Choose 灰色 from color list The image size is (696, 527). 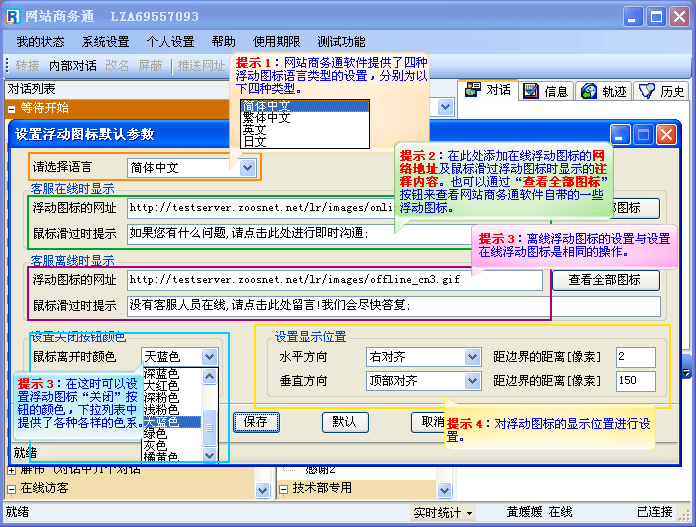[172, 445]
